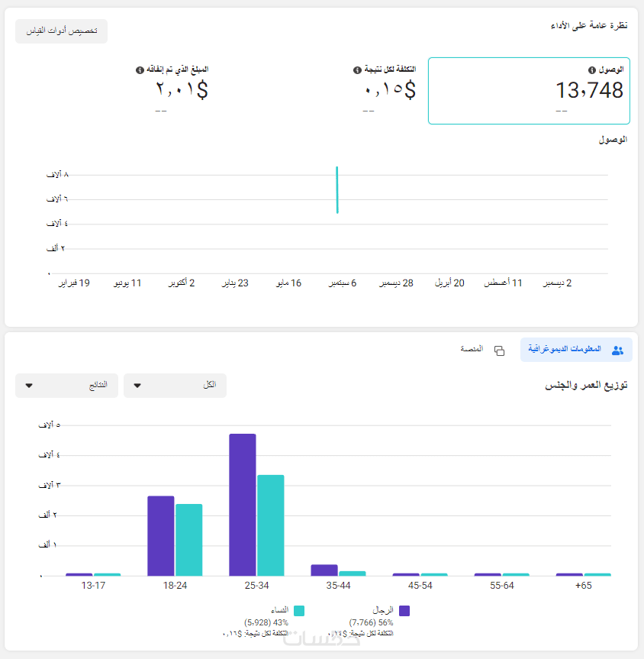644x659 pixels.
Task: Click the reach spike on the الوصول chart
Action: click(x=336, y=190)
